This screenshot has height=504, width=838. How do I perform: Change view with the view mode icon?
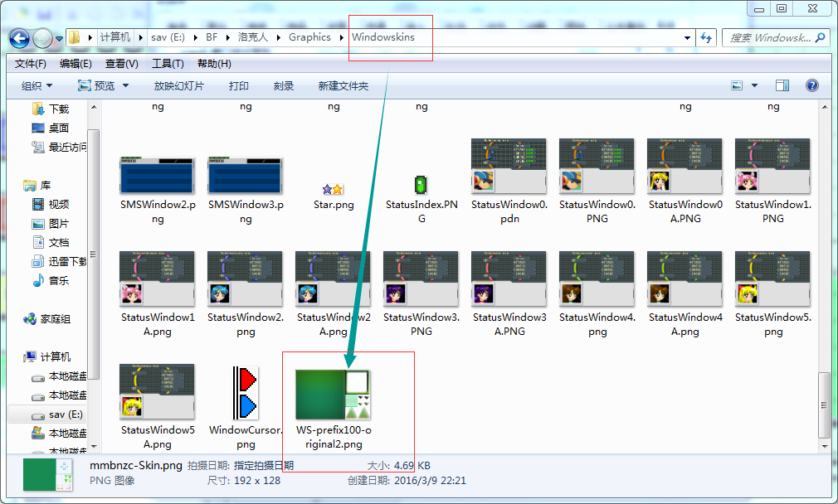tap(737, 85)
